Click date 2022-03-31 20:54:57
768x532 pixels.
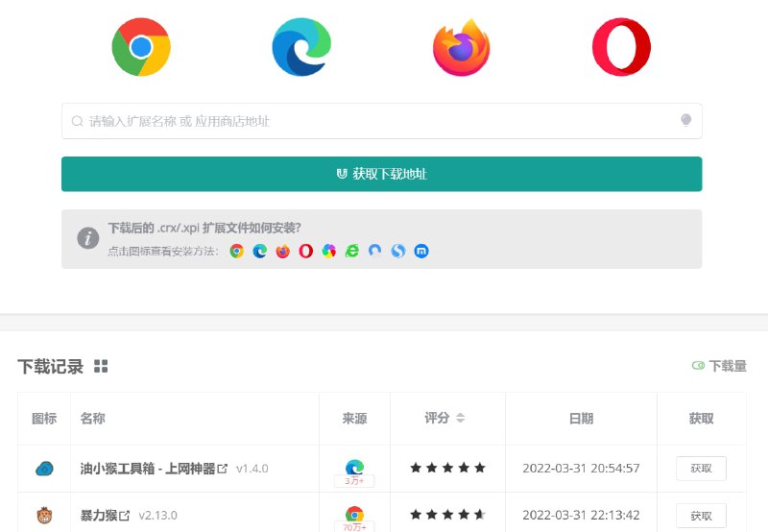point(581,469)
